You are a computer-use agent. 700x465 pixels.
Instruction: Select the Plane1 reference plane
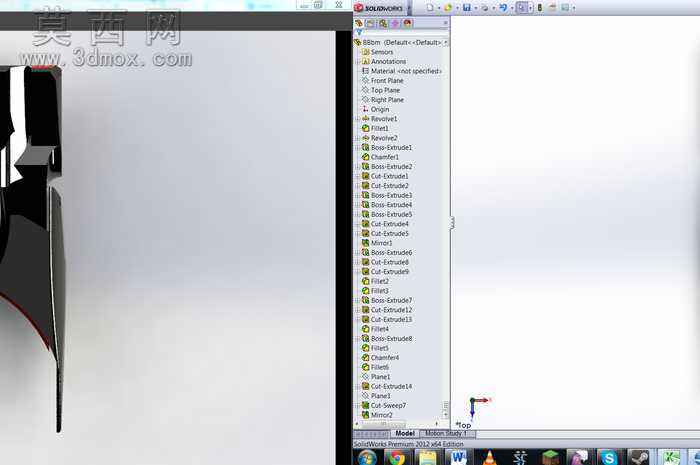click(x=376, y=377)
